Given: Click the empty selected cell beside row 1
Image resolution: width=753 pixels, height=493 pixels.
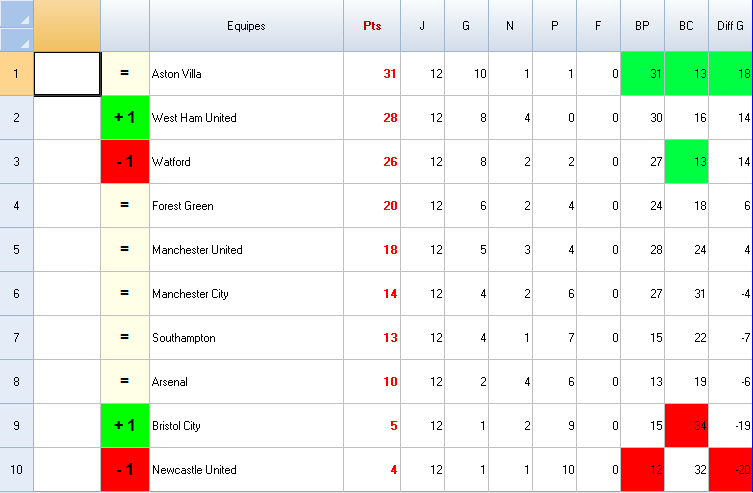Looking at the screenshot, I should pos(67,74).
